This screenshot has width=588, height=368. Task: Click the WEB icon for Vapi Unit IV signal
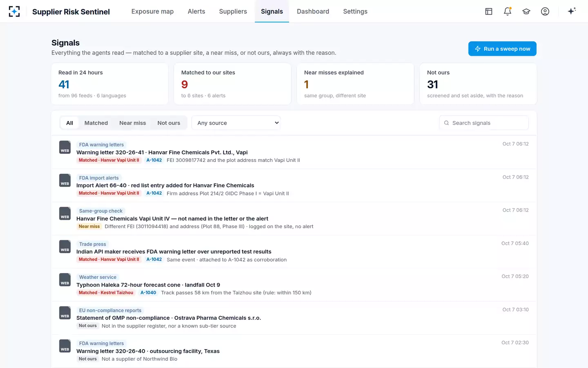tap(65, 213)
